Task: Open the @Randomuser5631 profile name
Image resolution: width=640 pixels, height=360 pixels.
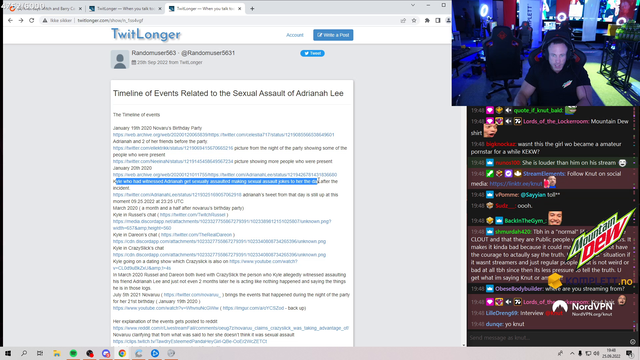Action: (x=208, y=53)
